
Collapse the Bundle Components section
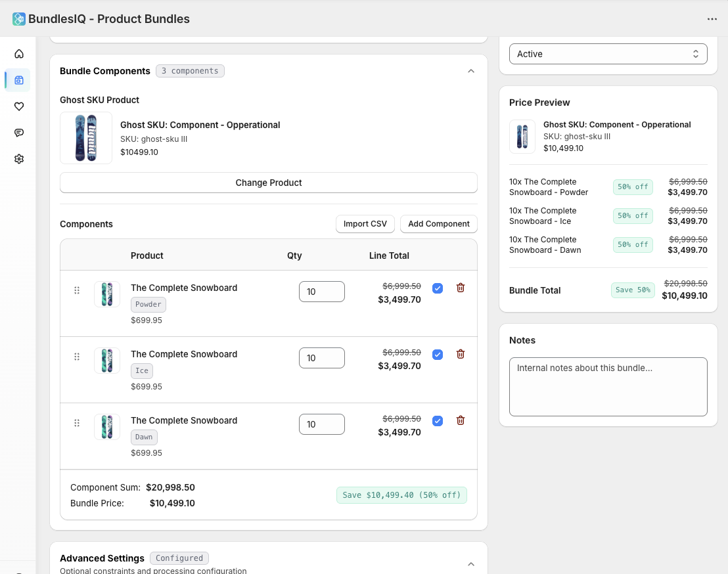[x=471, y=70]
